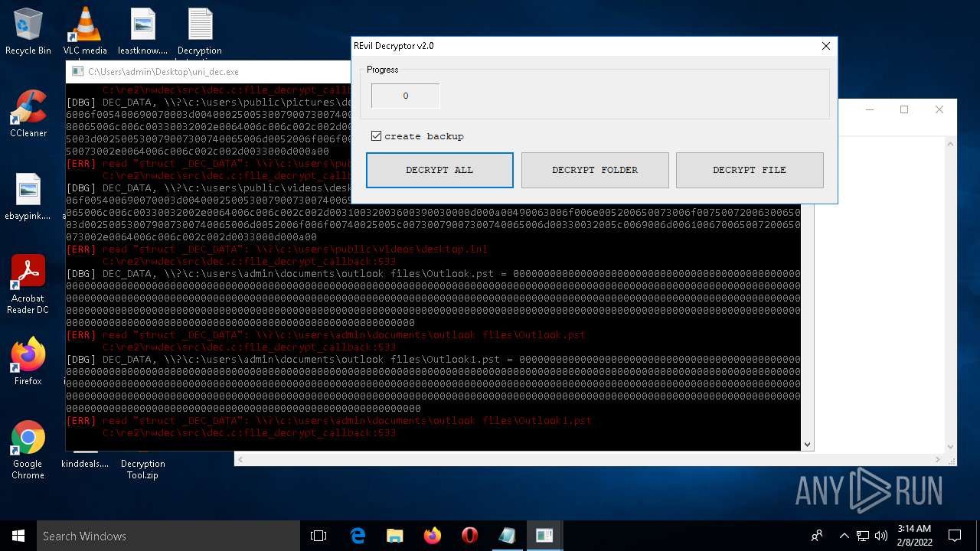The image size is (980, 551).
Task: Open Microsoft Edge from taskbar
Action: click(x=358, y=536)
